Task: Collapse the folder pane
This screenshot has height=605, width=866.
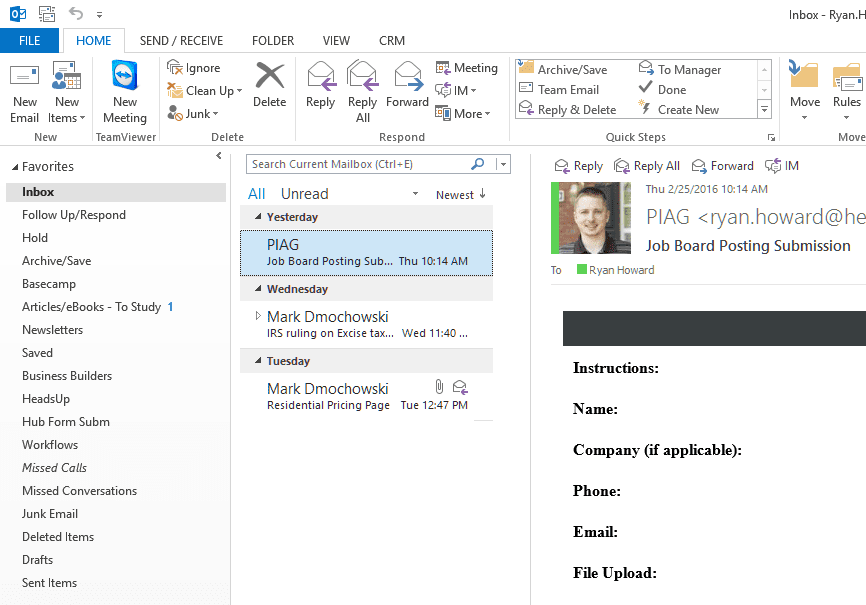Action: pyautogui.click(x=219, y=156)
